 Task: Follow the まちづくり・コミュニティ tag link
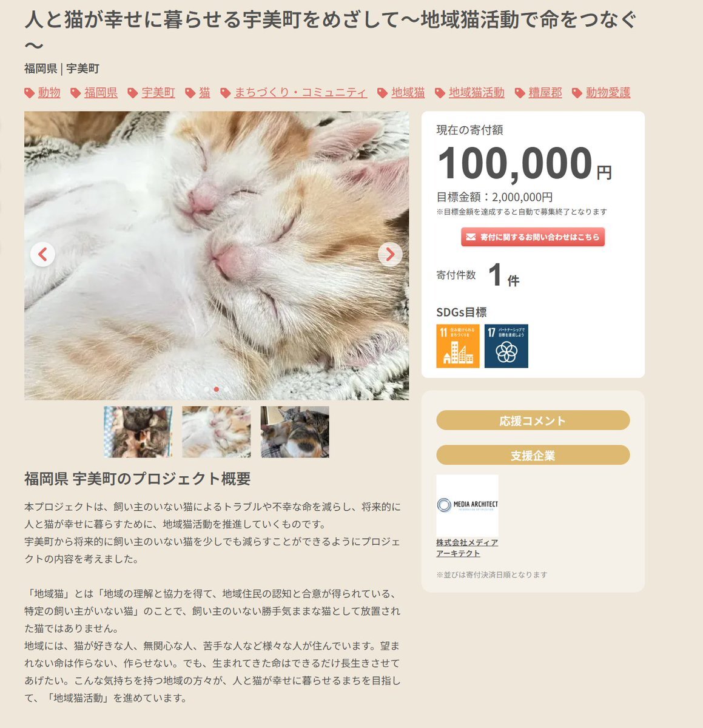tap(300, 93)
